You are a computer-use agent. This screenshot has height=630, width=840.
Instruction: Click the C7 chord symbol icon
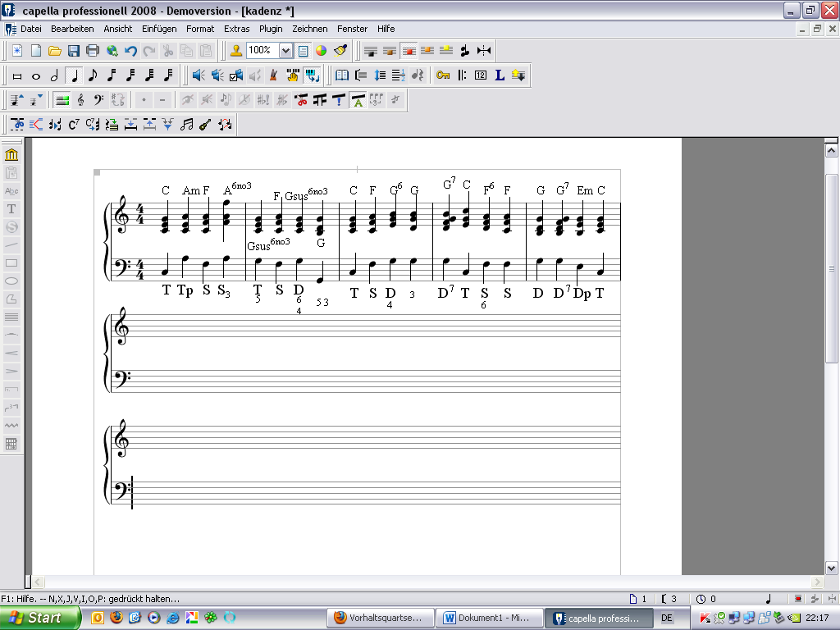(74, 125)
